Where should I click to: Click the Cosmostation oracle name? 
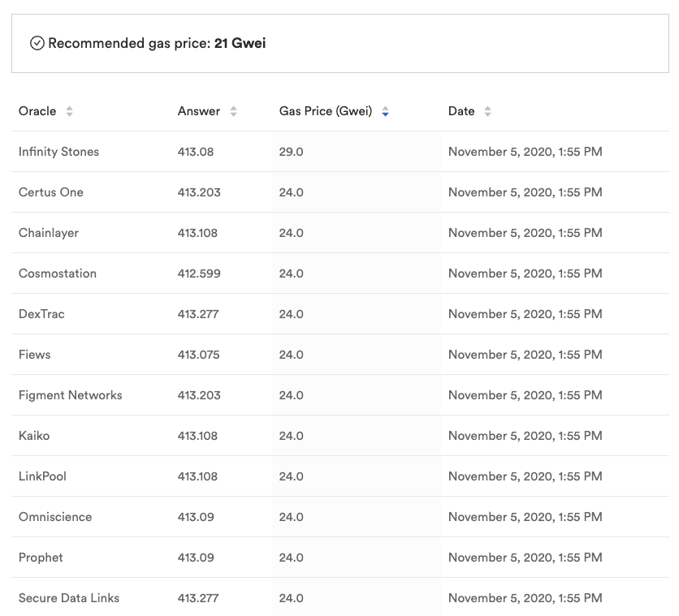click(58, 274)
